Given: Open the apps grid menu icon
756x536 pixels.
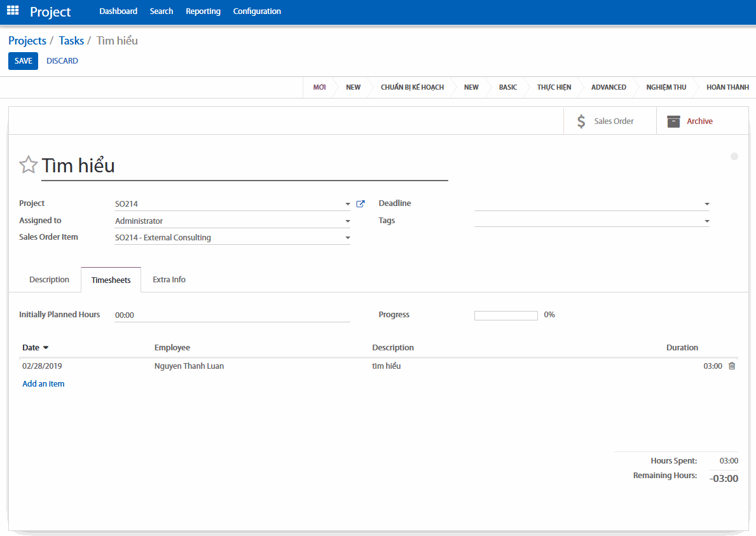Looking at the screenshot, I should click(x=13, y=11).
